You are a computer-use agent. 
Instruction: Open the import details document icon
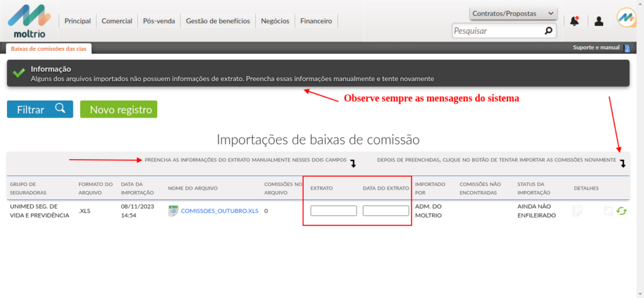[577, 211]
